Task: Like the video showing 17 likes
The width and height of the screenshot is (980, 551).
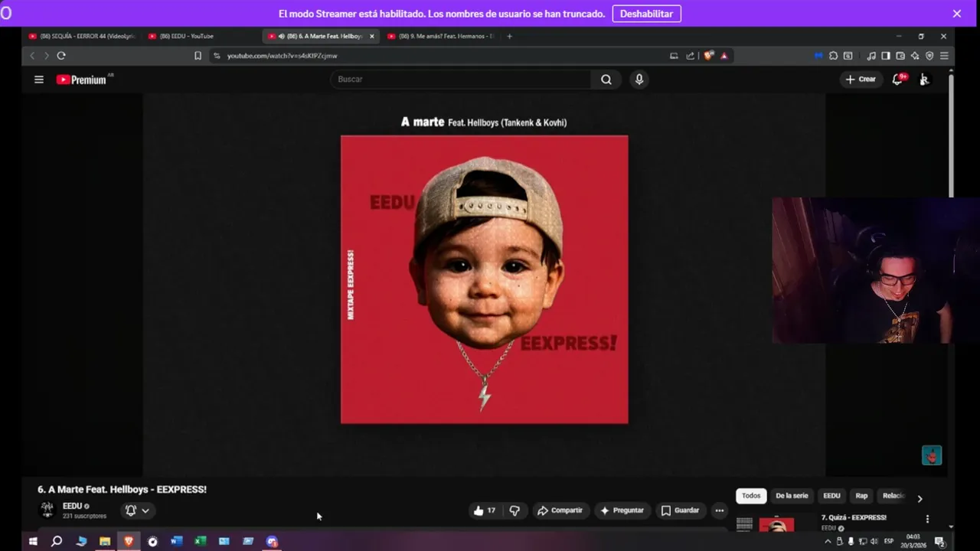Action: [x=485, y=510]
